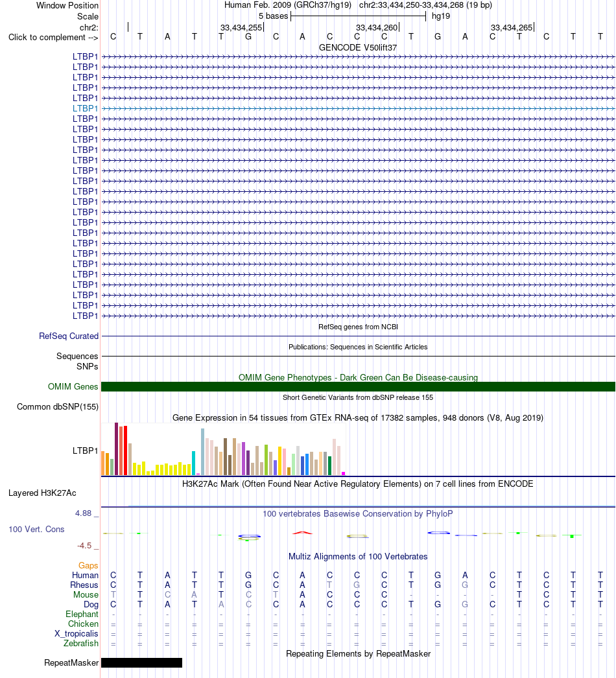Open OMIM Gene Phenotypes track title

coord(358,377)
